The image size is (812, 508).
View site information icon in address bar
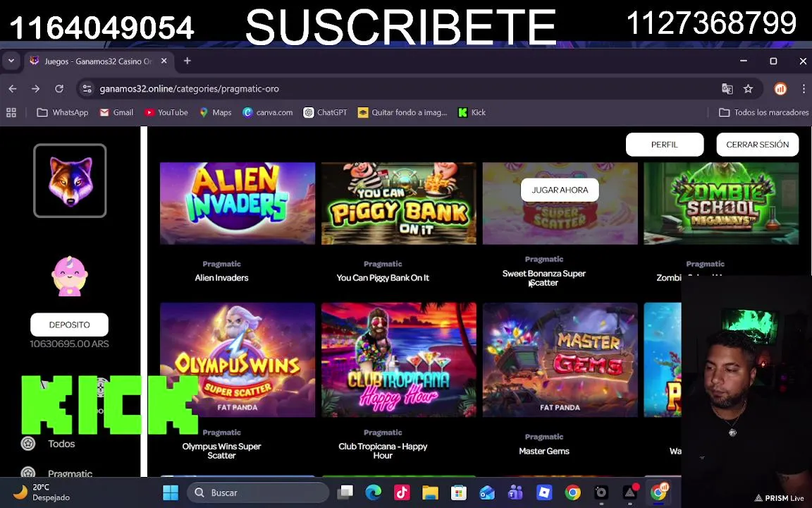(87, 89)
